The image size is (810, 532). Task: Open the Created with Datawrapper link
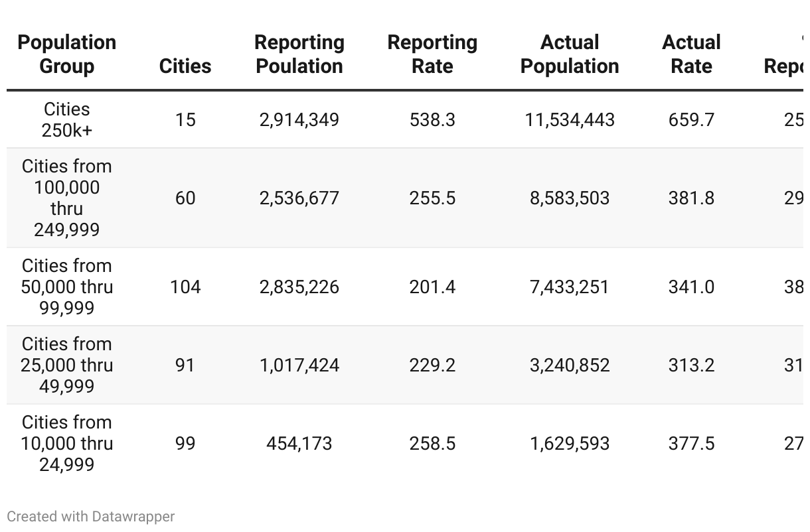[x=91, y=517]
